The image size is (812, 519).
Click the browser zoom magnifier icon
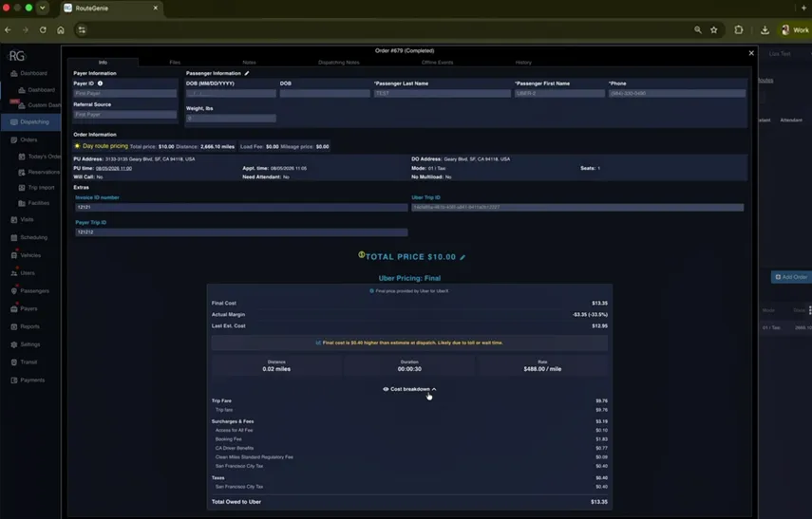click(x=698, y=30)
